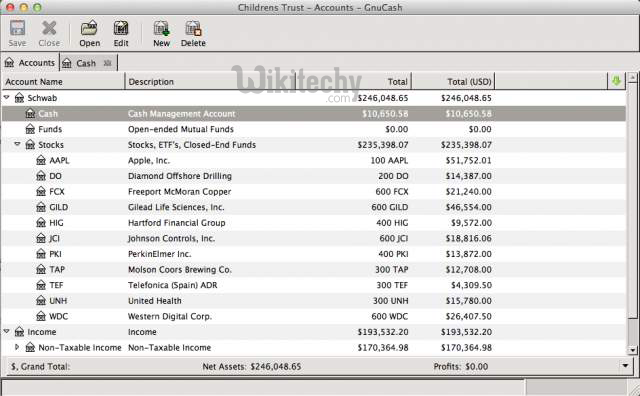Click the scrollbar up arrow
This screenshot has width=640, height=396.
[632, 77]
